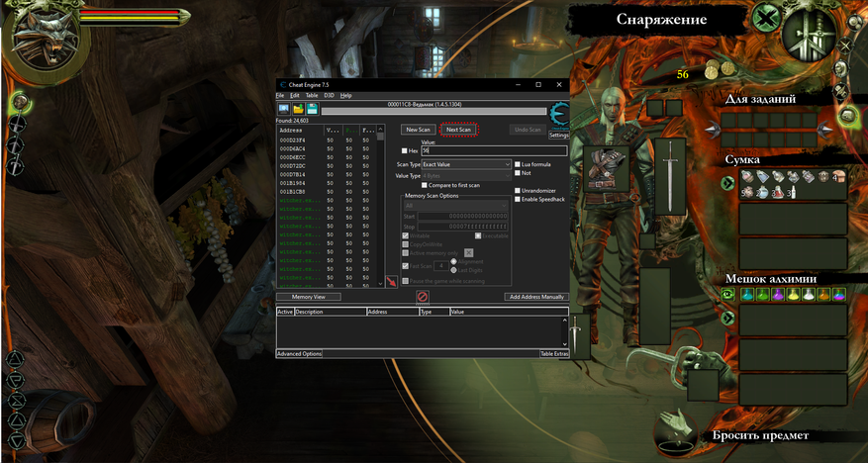
Task: Open Advanced Options
Action: pyautogui.click(x=299, y=353)
